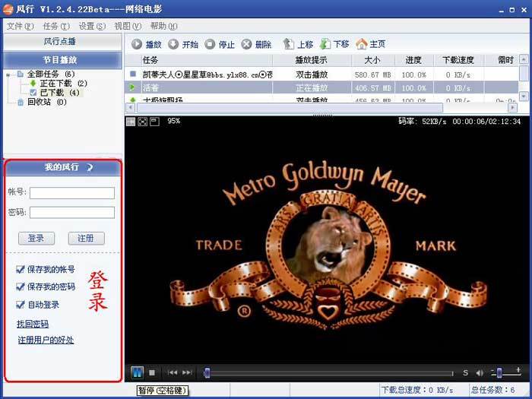Click in the 帐号 input field

pos(72,193)
